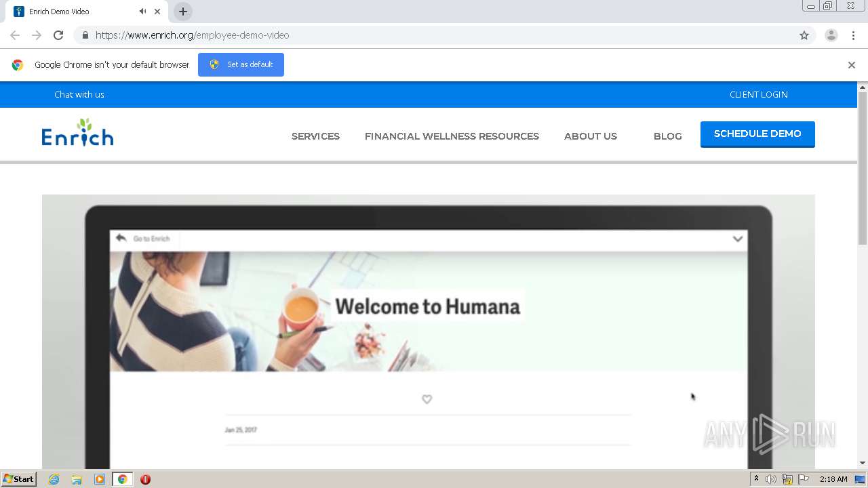This screenshot has height=488, width=868.
Task: Open Chat with us link
Action: (79, 94)
